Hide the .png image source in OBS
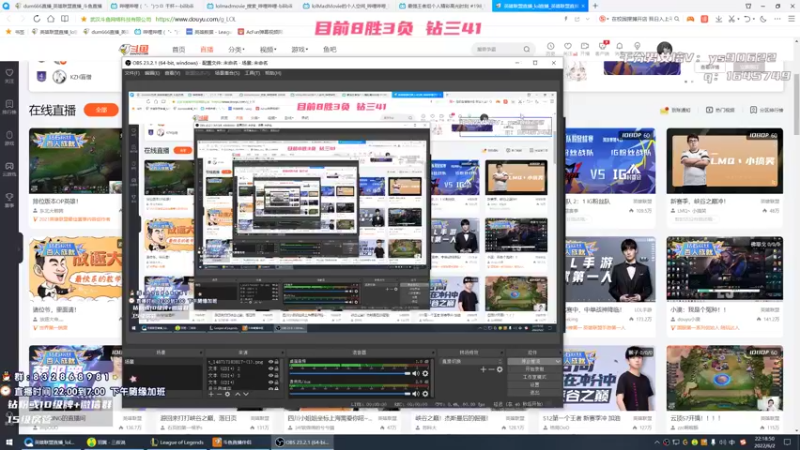The height and width of the screenshot is (450, 800). pyautogui.click(x=271, y=362)
